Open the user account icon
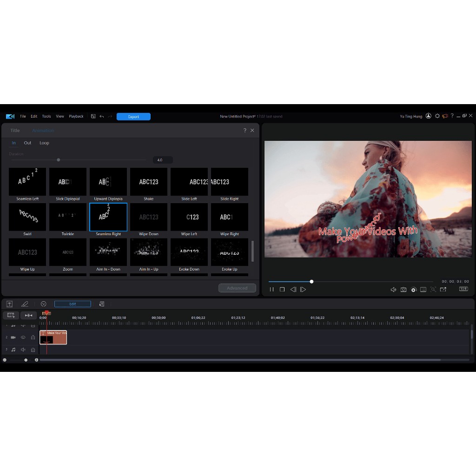 428,116
